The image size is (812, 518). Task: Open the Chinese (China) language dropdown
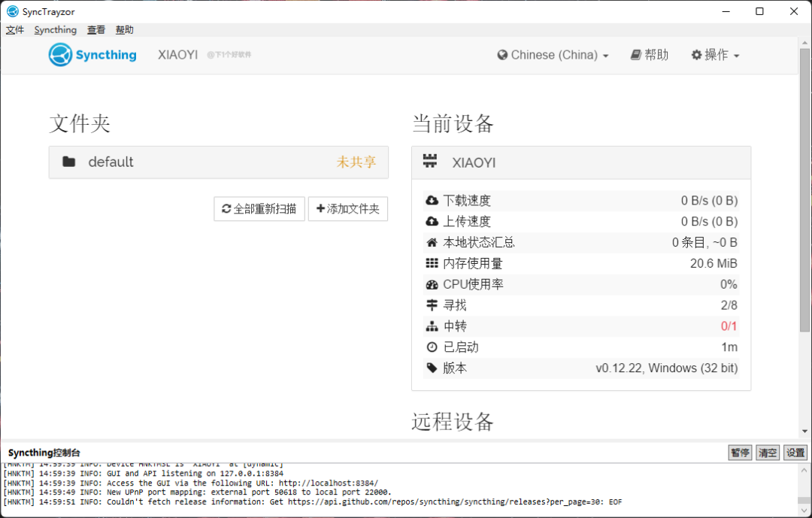click(x=553, y=54)
